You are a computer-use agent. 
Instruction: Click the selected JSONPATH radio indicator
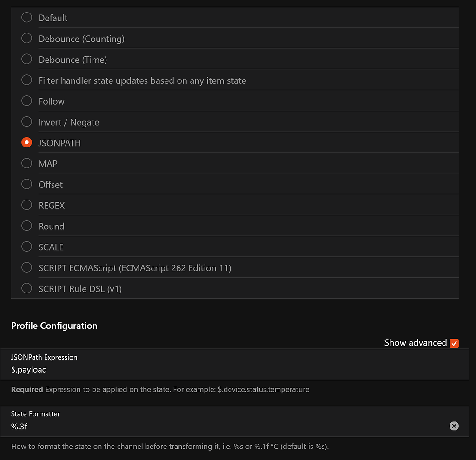pos(26,142)
